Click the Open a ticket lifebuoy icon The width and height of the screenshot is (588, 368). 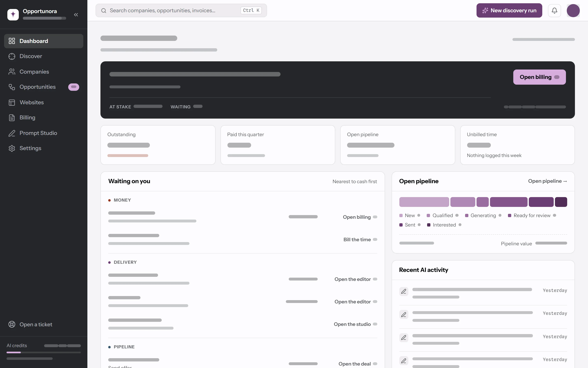(12, 324)
